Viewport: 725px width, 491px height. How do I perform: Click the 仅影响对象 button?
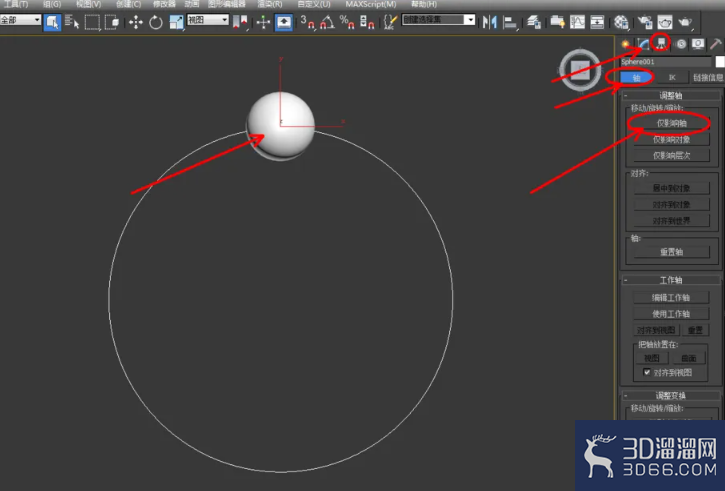pyautogui.click(x=671, y=139)
